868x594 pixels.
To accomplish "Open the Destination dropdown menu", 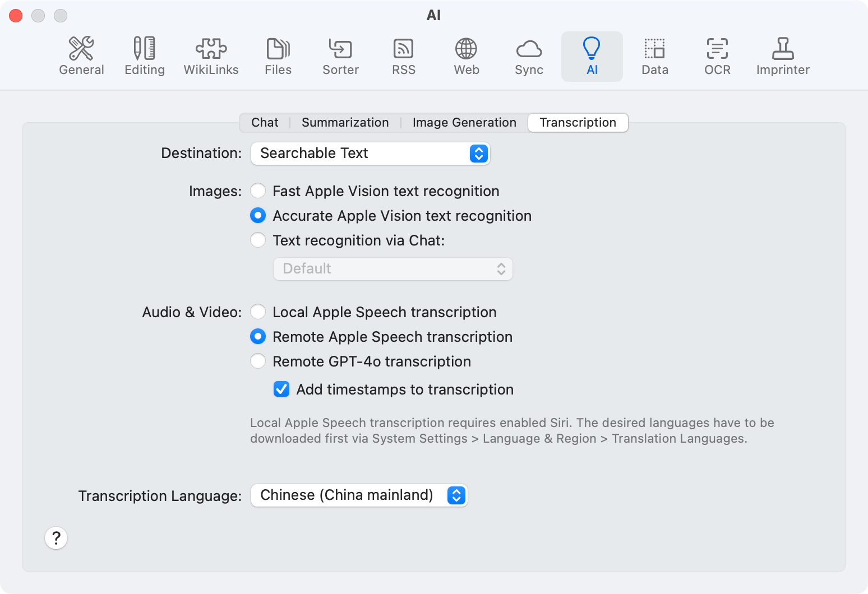I will pos(370,154).
